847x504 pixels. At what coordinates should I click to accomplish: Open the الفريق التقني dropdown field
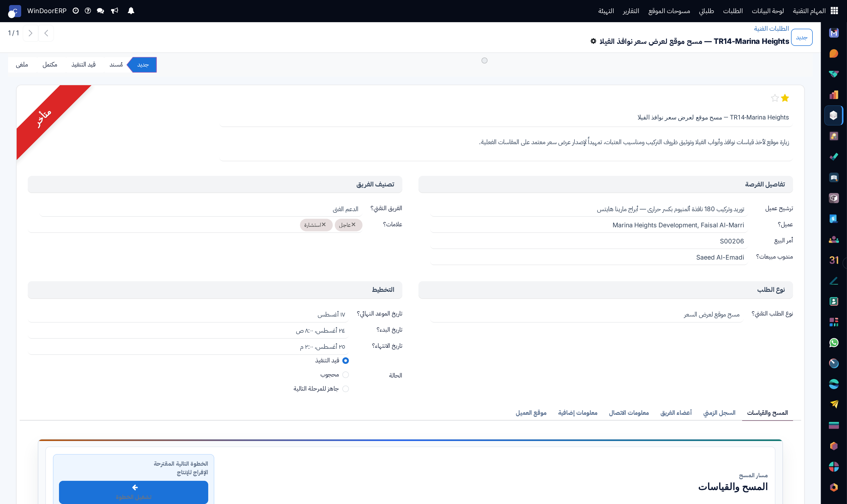click(x=201, y=209)
